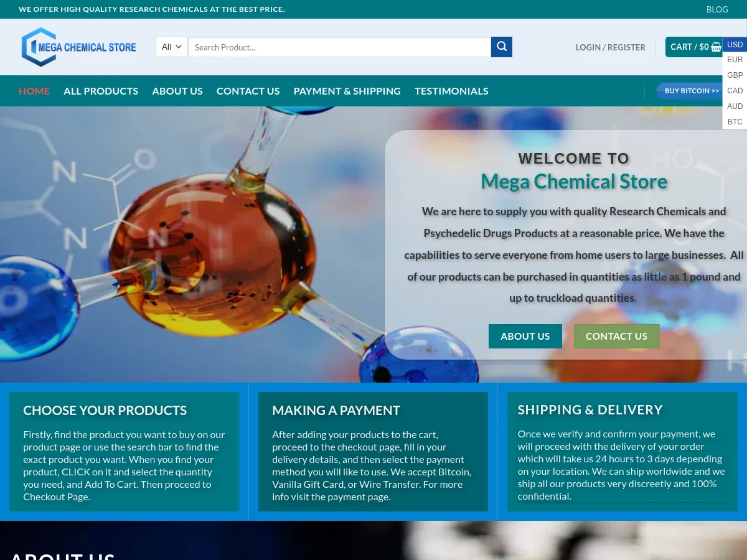Open the ALL PRODUCTS menu
747x560 pixels.
click(x=101, y=91)
